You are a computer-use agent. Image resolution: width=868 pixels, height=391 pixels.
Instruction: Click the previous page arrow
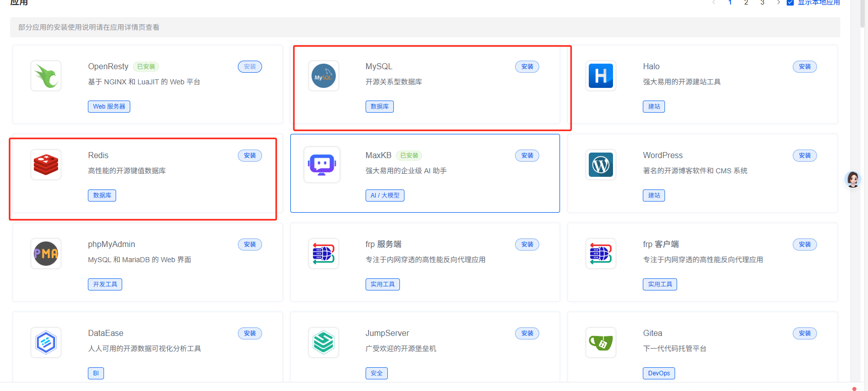(713, 3)
